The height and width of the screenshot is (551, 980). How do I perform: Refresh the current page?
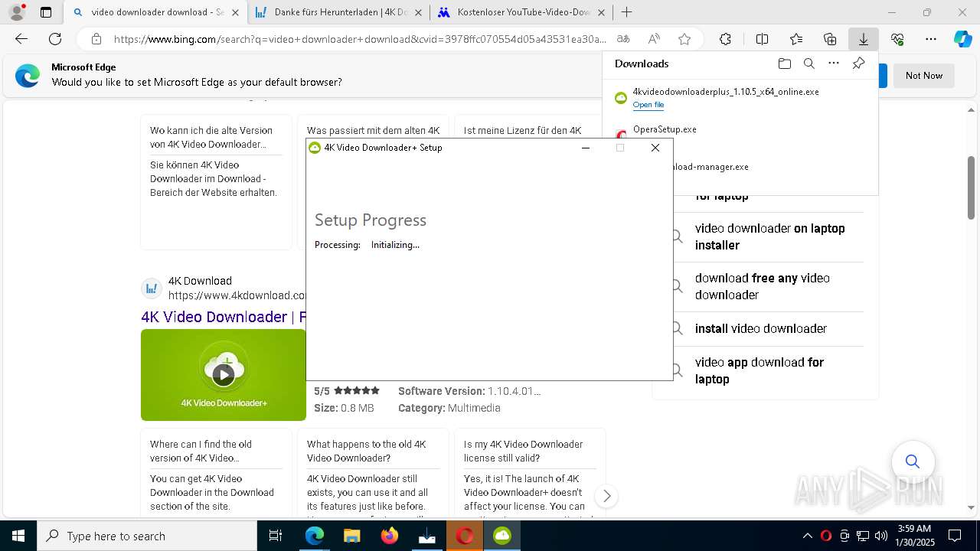[55, 39]
